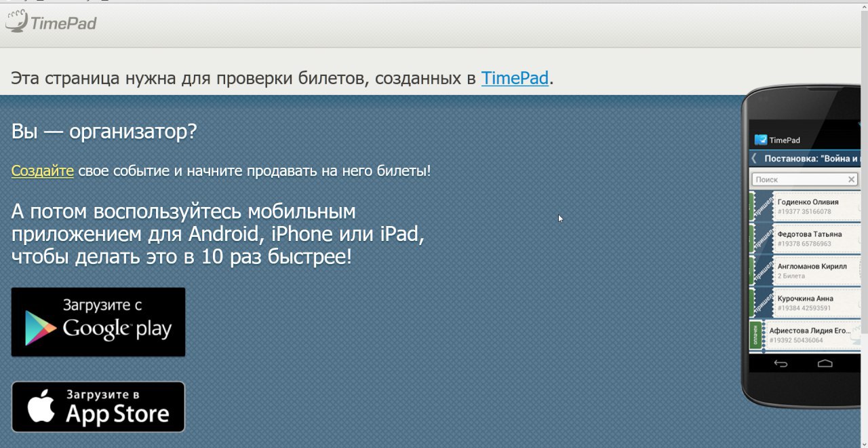868x448 pixels.
Task: Click the TimePad logo in the header
Action: tap(50, 22)
